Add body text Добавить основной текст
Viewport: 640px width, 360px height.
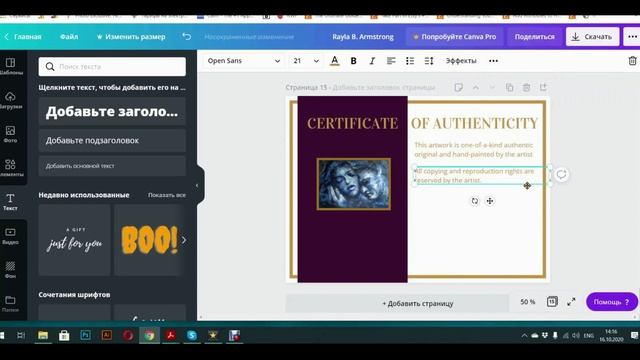point(112,166)
